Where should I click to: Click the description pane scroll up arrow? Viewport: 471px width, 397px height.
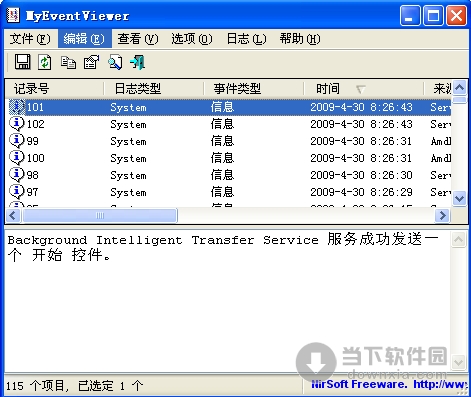click(x=459, y=240)
